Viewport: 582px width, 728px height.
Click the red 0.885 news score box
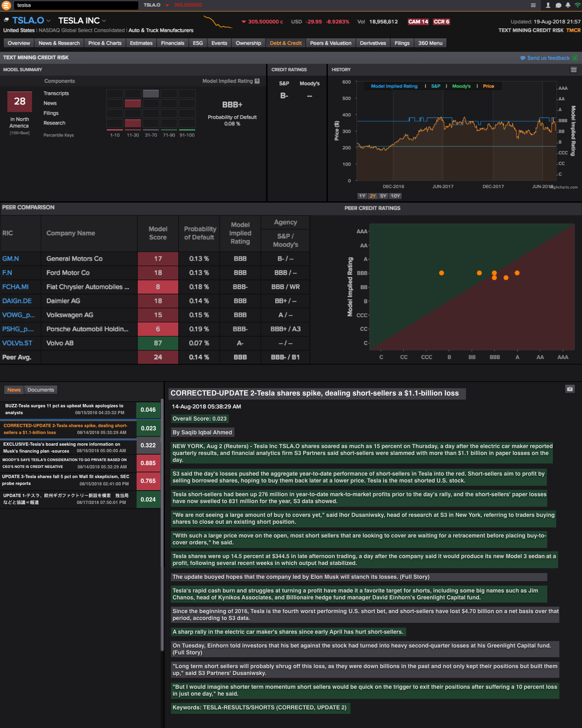(x=148, y=463)
